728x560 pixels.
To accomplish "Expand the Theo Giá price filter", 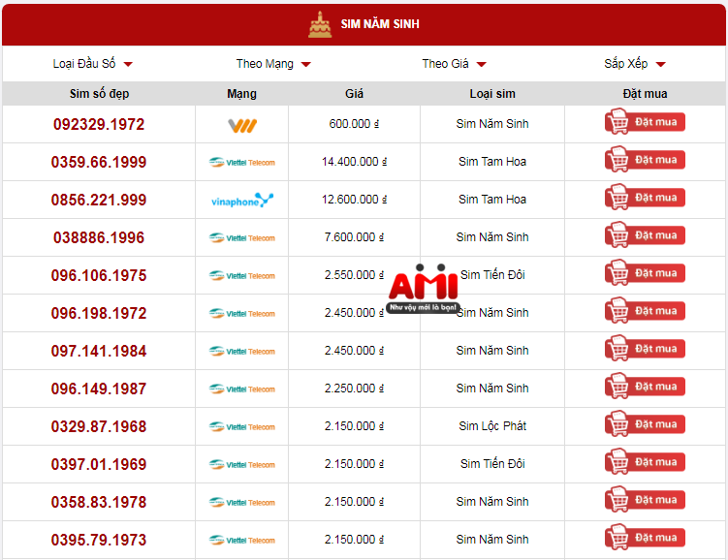I will click(454, 64).
